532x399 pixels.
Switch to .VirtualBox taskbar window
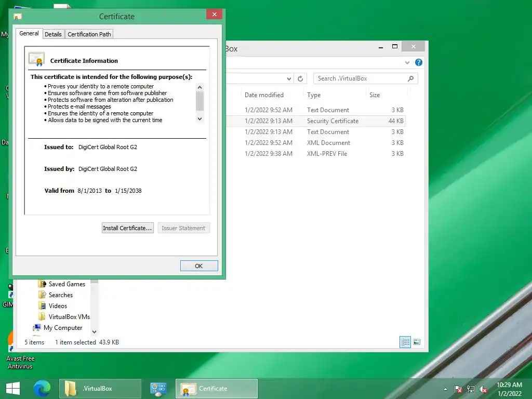(x=100, y=389)
